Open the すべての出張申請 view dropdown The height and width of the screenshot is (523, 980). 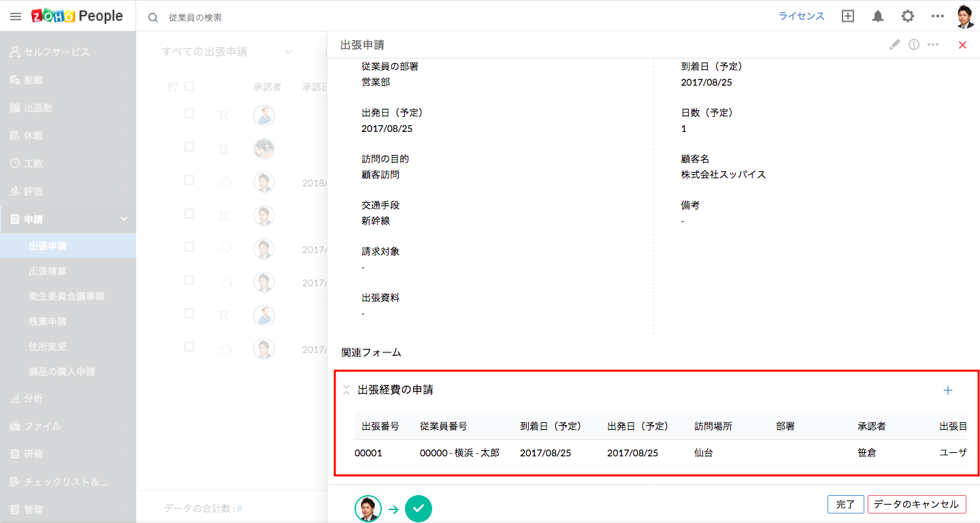click(289, 52)
